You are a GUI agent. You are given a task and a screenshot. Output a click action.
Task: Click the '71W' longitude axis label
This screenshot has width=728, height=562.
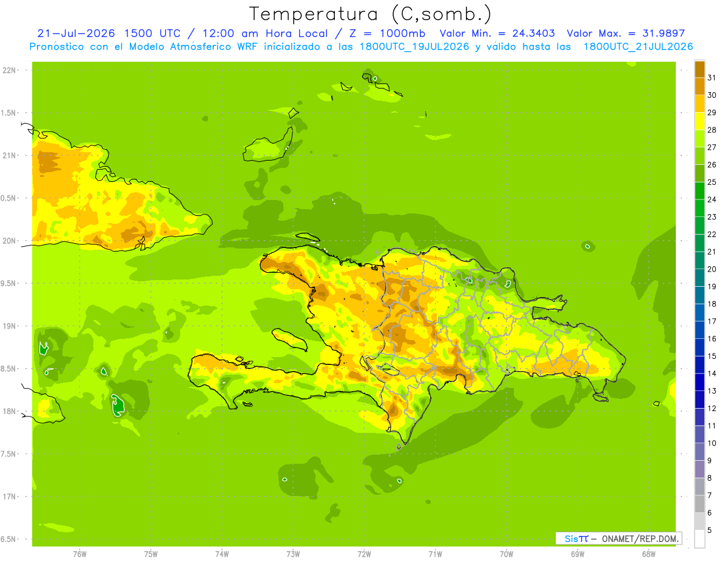click(x=435, y=554)
